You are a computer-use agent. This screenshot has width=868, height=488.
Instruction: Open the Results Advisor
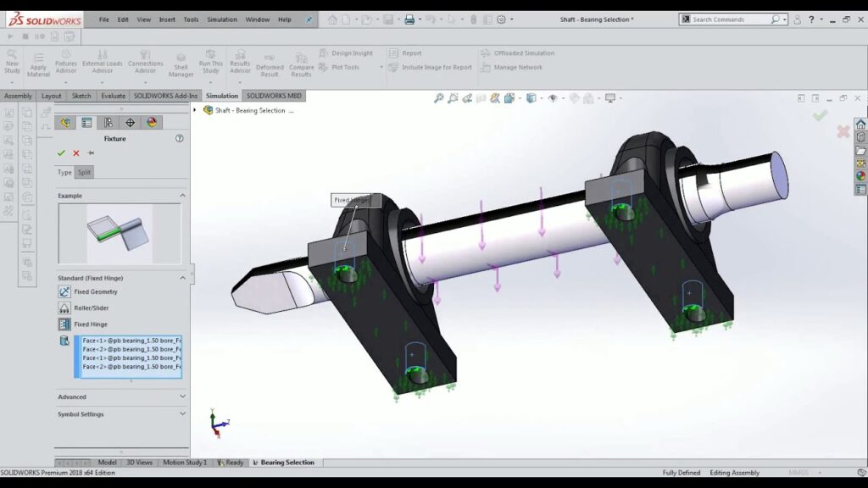(x=240, y=61)
